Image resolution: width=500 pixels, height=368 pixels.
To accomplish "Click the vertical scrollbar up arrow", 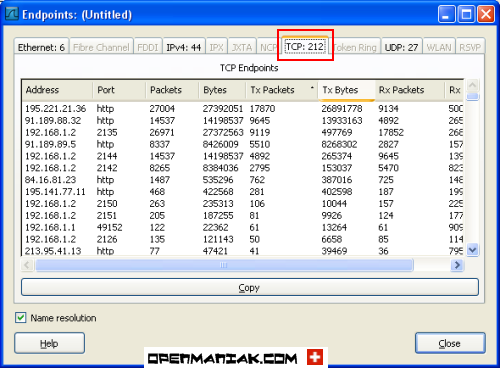I will point(473,86).
